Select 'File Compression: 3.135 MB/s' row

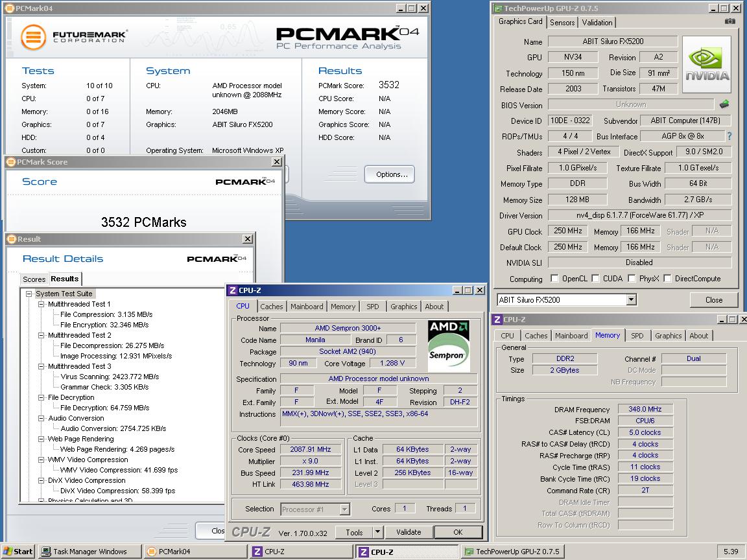(106, 315)
